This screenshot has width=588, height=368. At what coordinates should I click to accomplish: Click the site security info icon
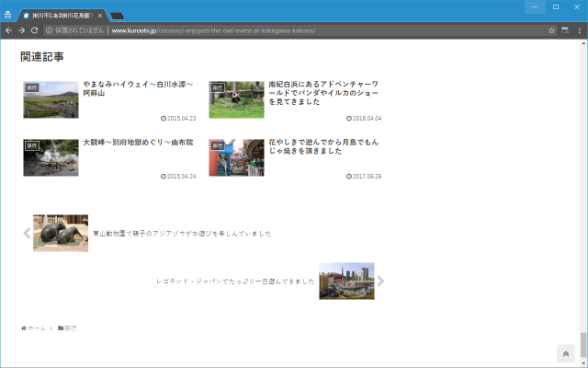49,30
